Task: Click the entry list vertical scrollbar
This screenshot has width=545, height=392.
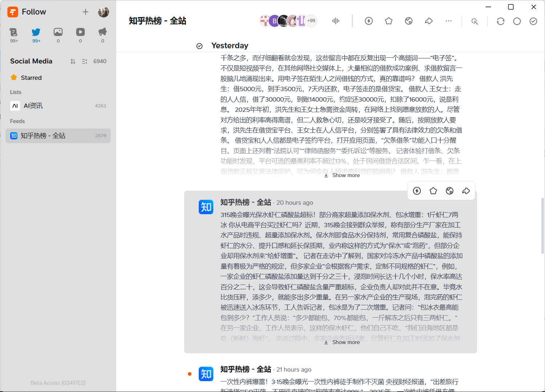Action: (542, 225)
